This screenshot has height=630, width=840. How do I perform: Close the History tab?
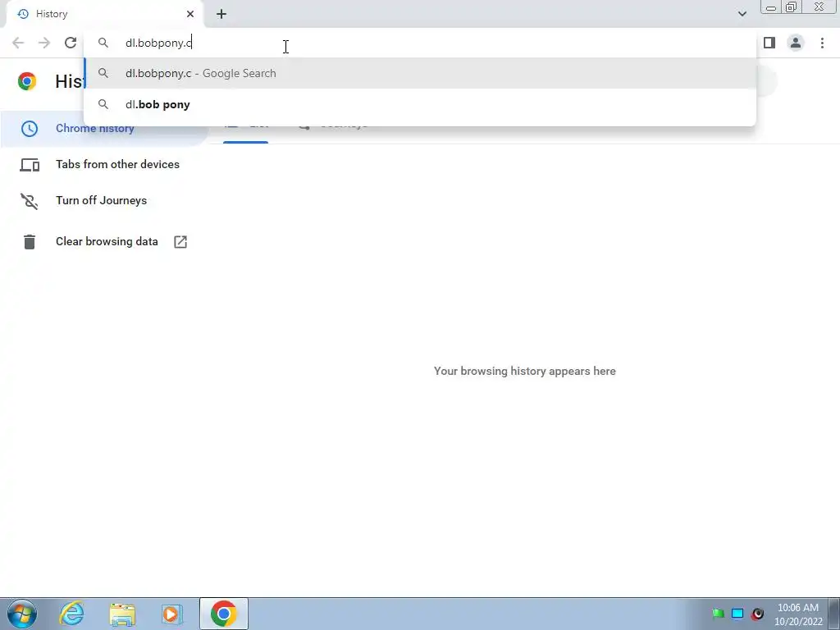(190, 14)
